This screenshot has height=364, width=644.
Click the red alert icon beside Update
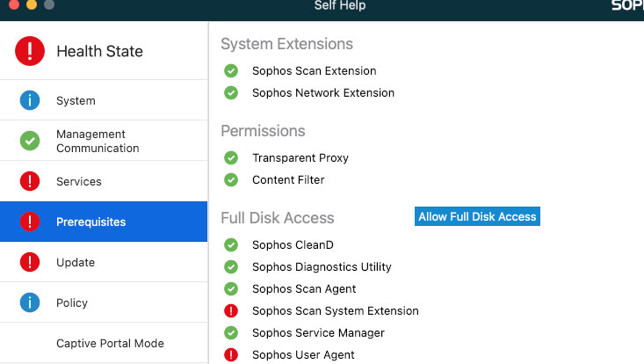pyautogui.click(x=30, y=262)
